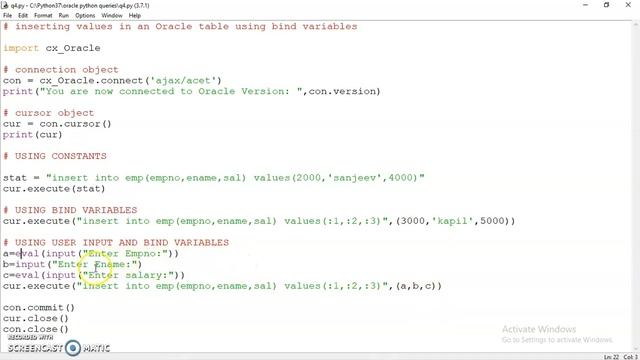Open the Format menu
The height and width of the screenshot is (360, 640).
click(x=43, y=16)
